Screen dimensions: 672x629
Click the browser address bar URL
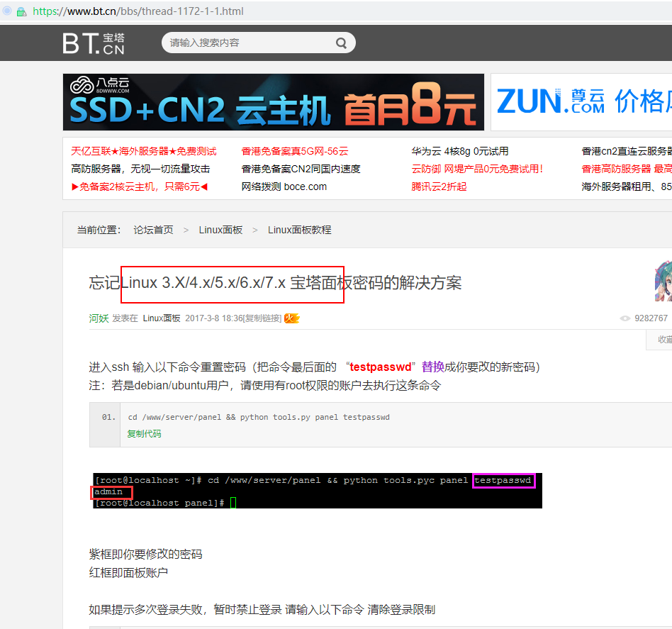138,11
